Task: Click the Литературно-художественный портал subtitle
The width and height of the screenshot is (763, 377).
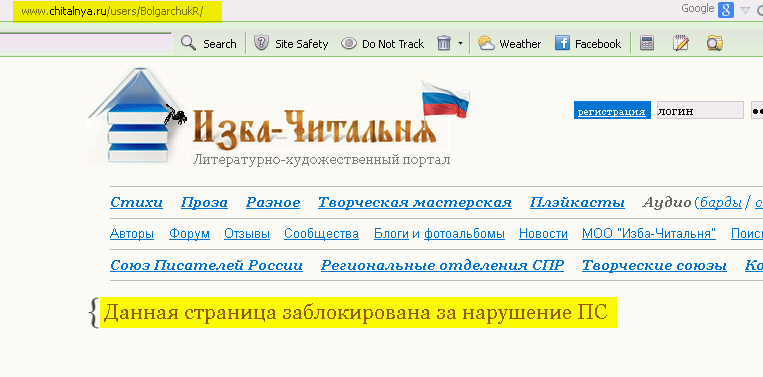Action: (x=321, y=160)
